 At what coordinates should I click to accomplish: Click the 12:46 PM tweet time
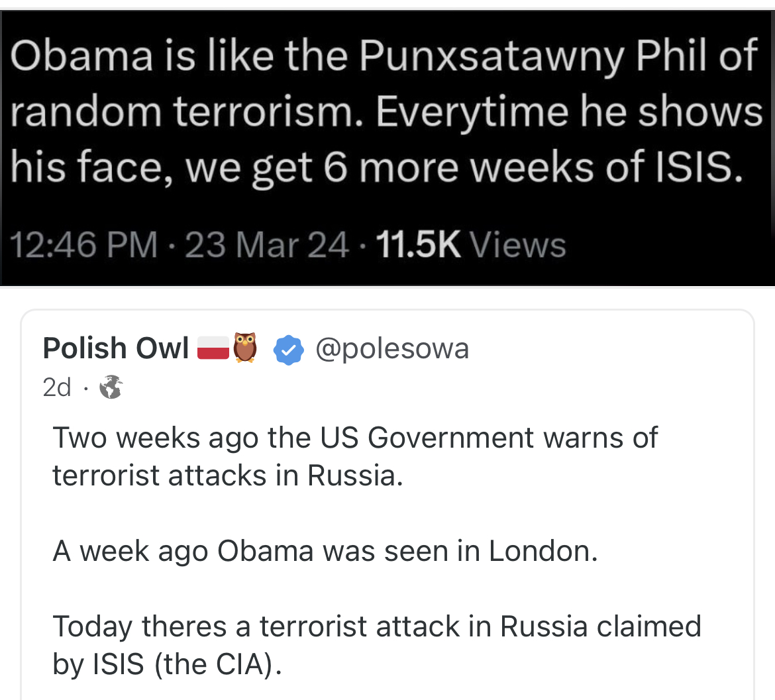click(x=84, y=245)
